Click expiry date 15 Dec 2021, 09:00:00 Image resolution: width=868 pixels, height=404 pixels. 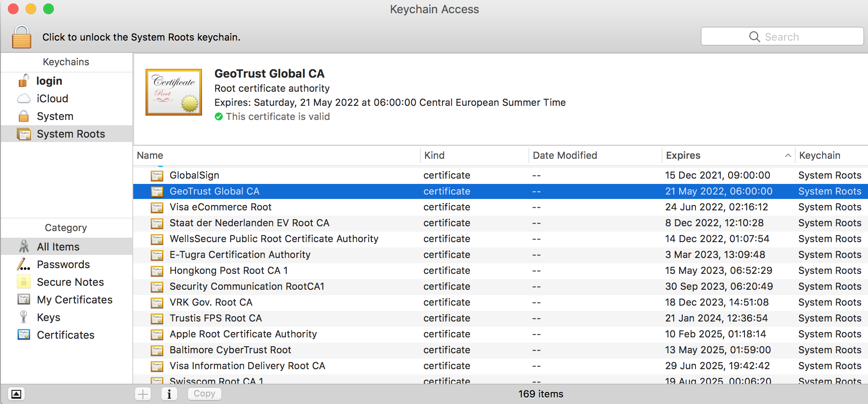[718, 175]
